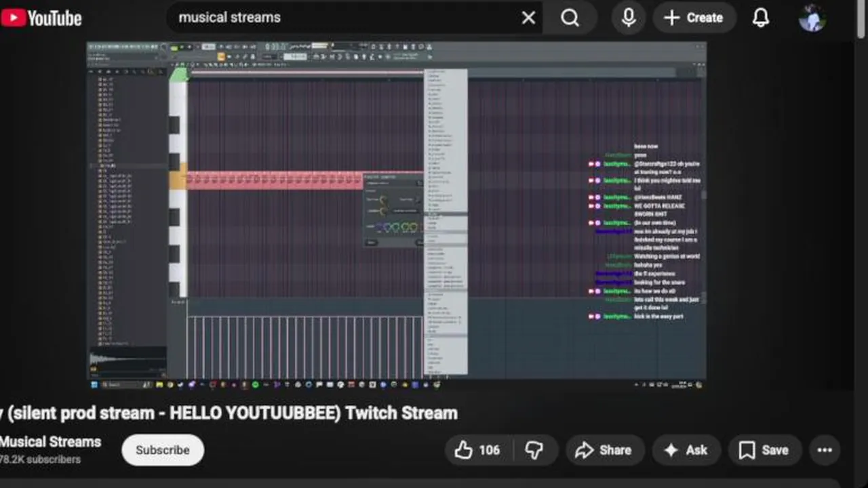The image size is (868, 488).
Task: Open the account avatar menu
Action: 812,18
